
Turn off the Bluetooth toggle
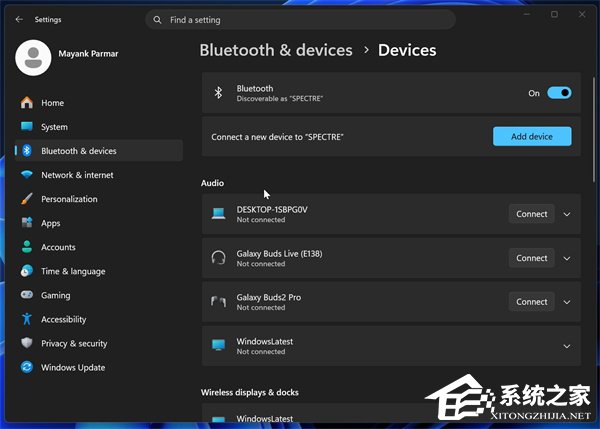[559, 93]
